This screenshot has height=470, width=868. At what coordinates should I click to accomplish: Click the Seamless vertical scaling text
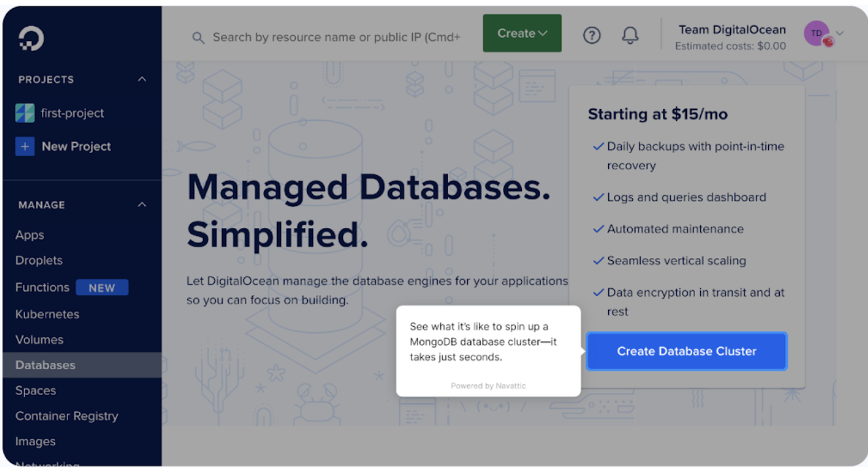click(x=676, y=261)
